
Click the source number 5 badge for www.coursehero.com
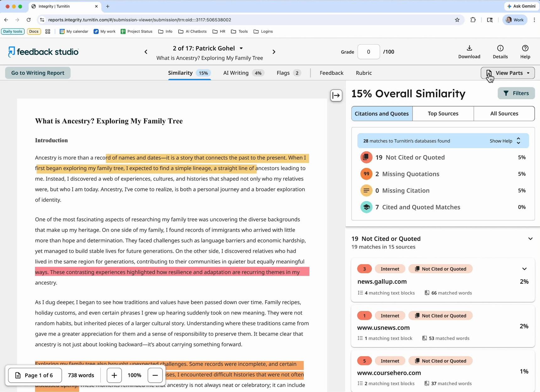[x=364, y=361]
